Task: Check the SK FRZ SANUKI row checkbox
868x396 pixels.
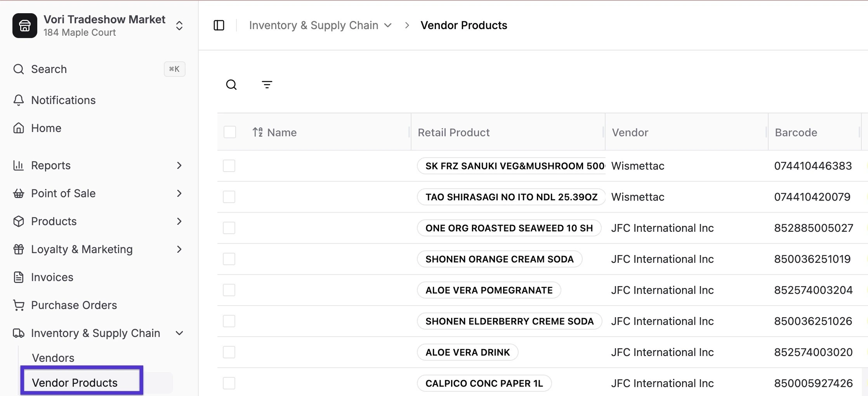Action: [x=229, y=166]
